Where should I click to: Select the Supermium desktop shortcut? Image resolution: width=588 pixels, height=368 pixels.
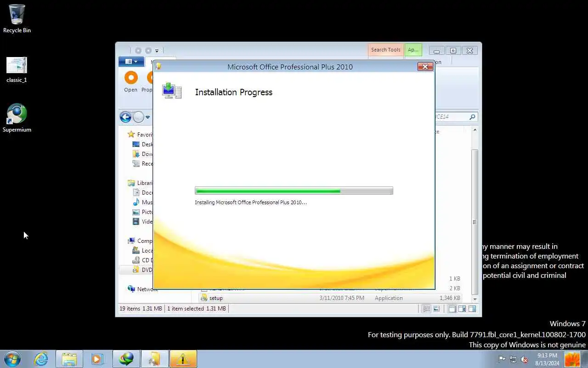point(17,118)
